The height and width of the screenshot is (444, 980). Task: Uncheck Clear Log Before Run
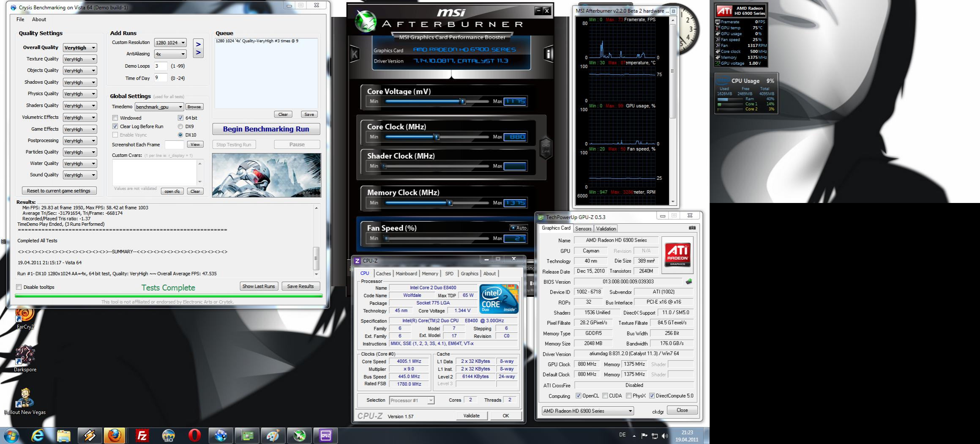pyautogui.click(x=115, y=126)
